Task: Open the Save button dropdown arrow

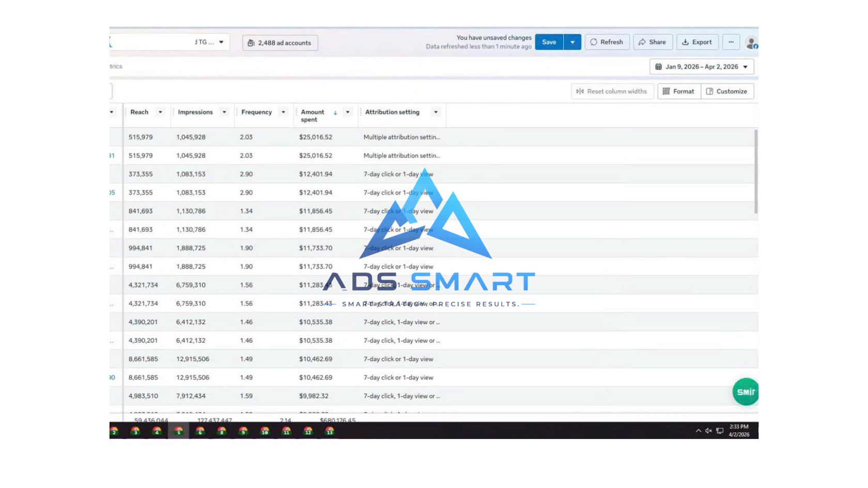Action: [572, 42]
